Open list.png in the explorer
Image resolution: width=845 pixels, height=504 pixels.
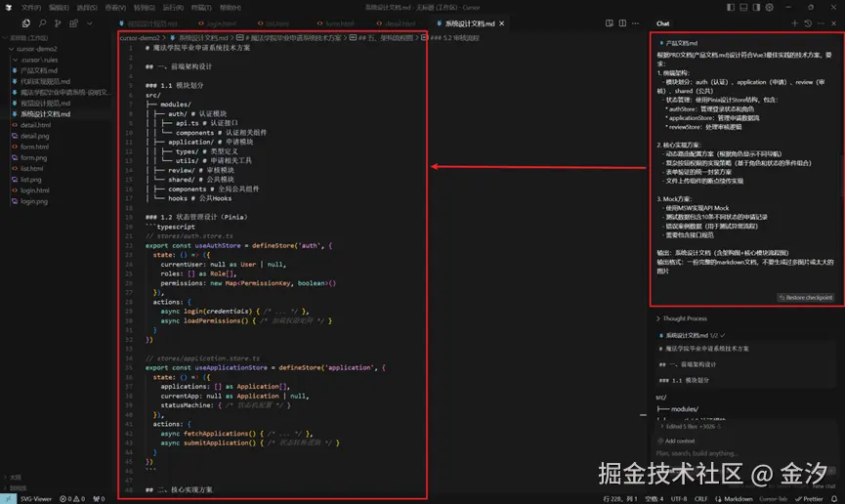click(x=30, y=180)
